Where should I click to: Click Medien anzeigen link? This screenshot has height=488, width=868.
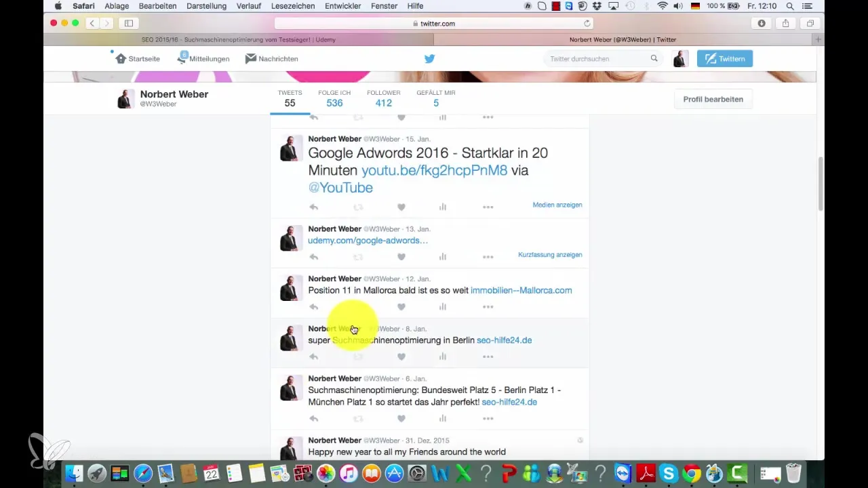click(x=557, y=205)
